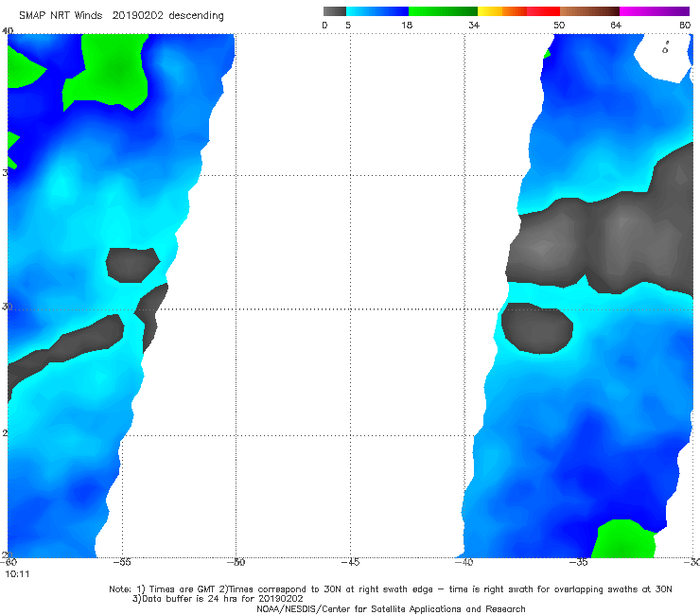The image size is (700, 615).
Task: Click the longitude axis label '-40'
Action: [x=464, y=562]
